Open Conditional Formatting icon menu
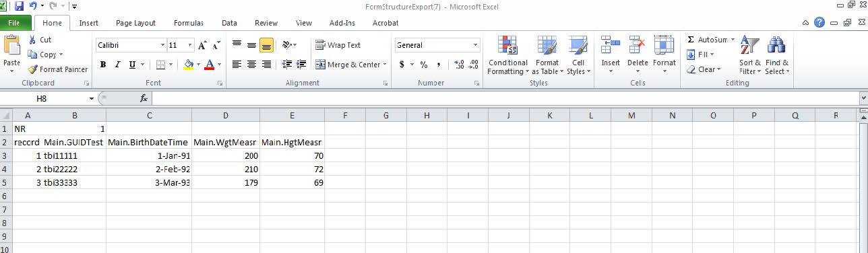 tap(507, 46)
